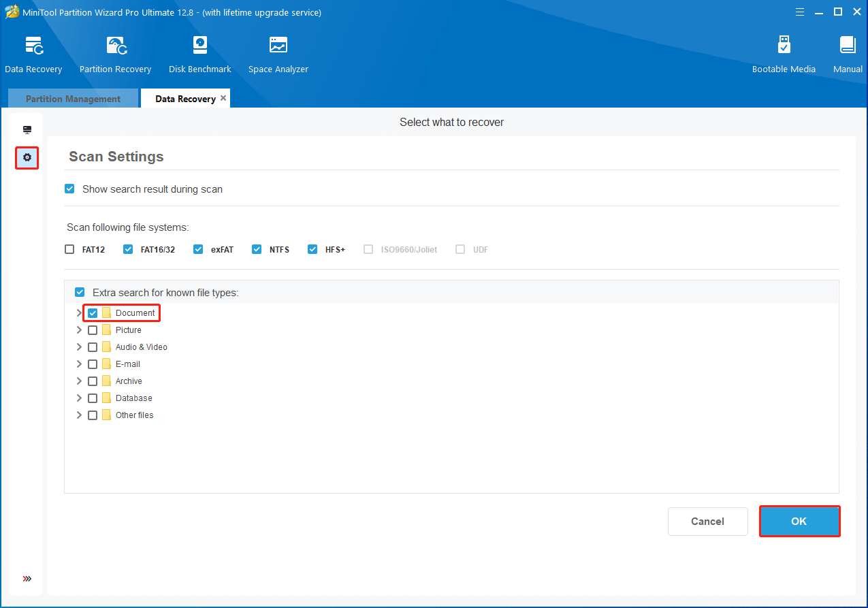Check the Picture file type checkbox
The height and width of the screenshot is (608, 868).
[93, 330]
